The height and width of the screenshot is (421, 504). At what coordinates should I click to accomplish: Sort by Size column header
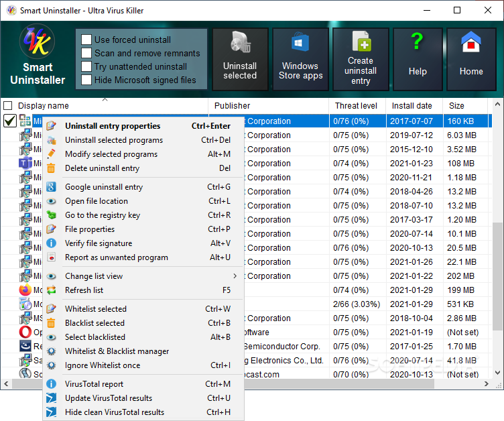pyautogui.click(x=465, y=105)
